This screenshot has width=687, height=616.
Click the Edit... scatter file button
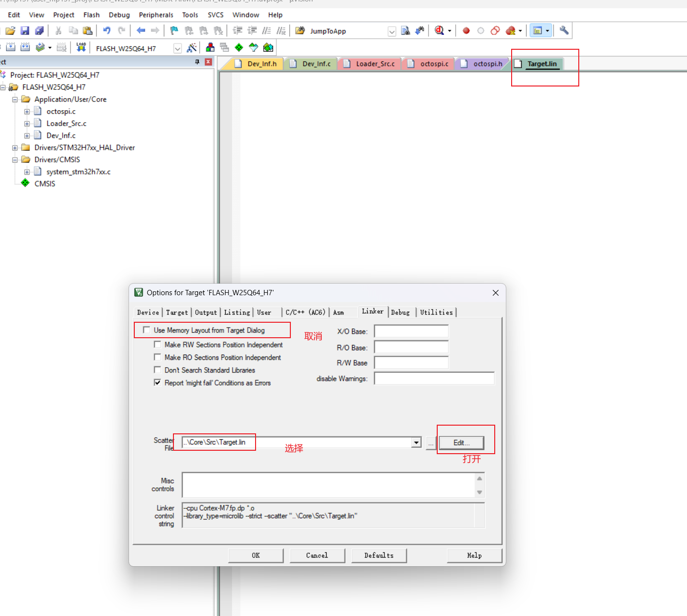461,443
